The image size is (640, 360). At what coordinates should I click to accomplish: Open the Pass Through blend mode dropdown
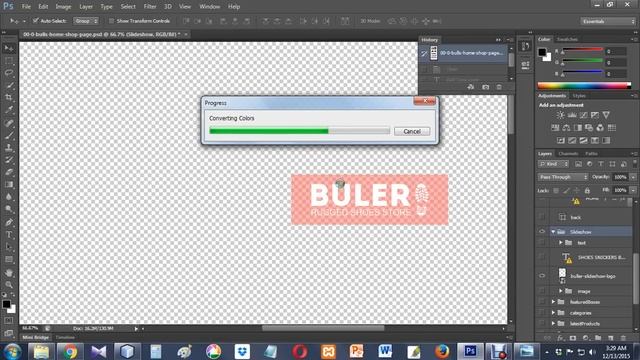[563, 177]
